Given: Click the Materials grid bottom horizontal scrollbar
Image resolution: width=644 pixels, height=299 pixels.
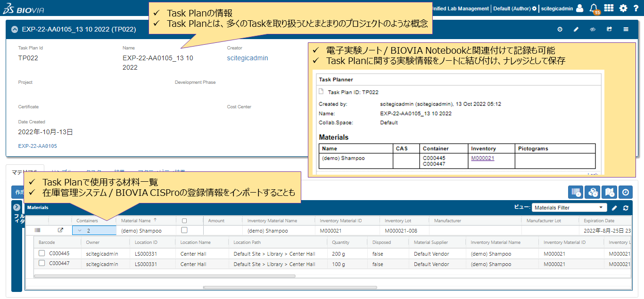Looking at the screenshot, I should 290,287.
